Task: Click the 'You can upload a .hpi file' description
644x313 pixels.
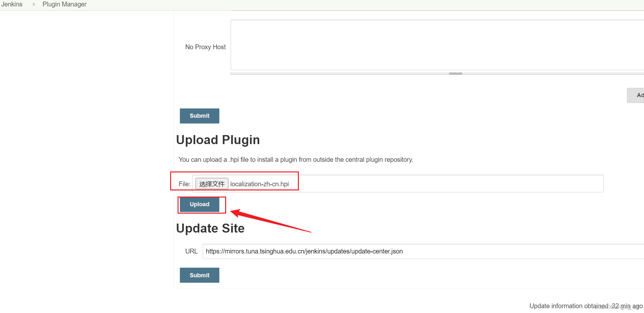Action: [296, 160]
